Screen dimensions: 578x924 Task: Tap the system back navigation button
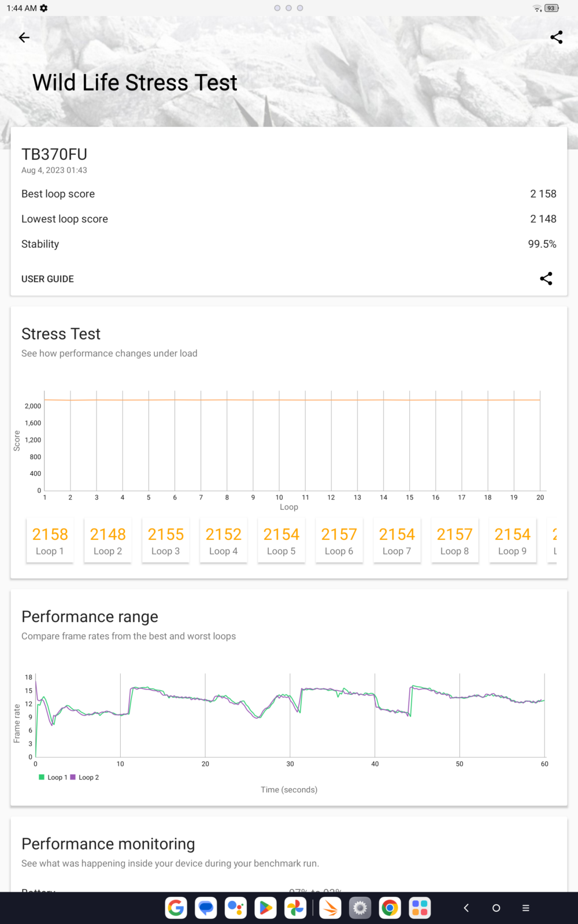[x=466, y=908]
